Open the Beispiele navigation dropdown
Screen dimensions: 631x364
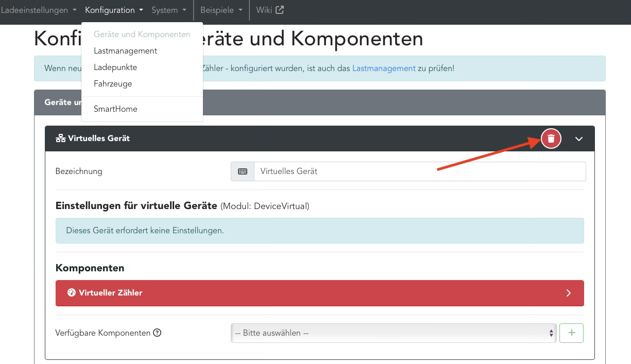coord(221,10)
